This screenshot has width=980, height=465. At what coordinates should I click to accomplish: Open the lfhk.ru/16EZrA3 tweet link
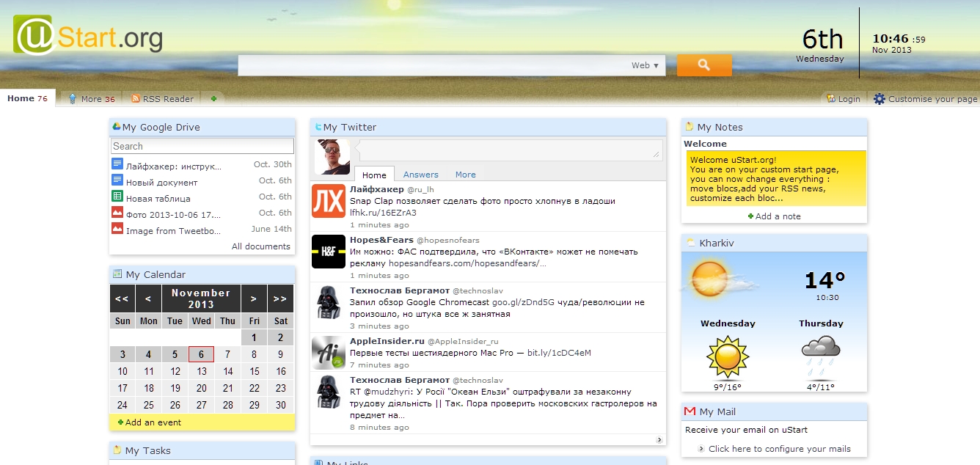pyautogui.click(x=383, y=213)
